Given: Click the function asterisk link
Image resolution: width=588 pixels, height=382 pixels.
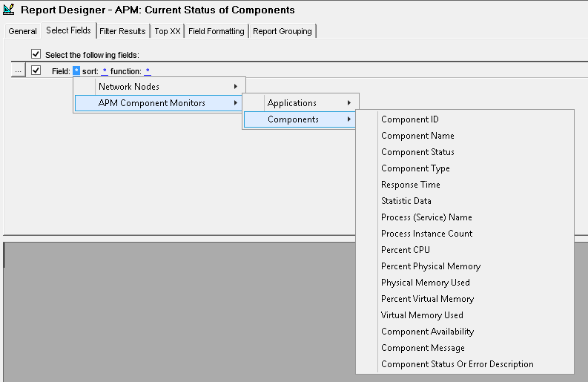Looking at the screenshot, I should (x=148, y=71).
